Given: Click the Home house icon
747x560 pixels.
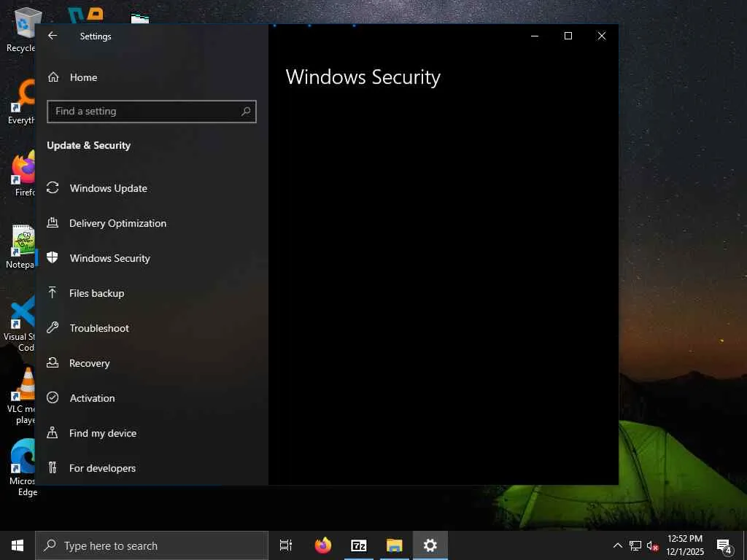Looking at the screenshot, I should click(53, 77).
